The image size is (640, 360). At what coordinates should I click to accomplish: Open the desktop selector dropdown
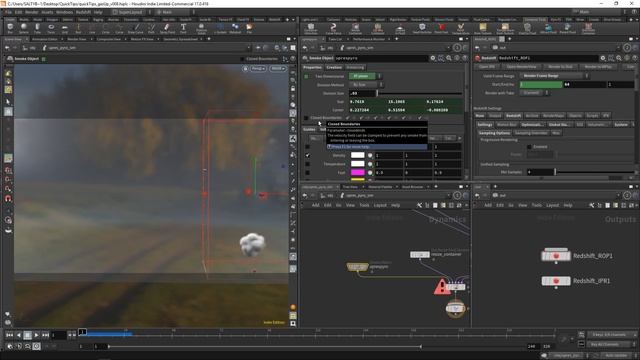click(131, 12)
